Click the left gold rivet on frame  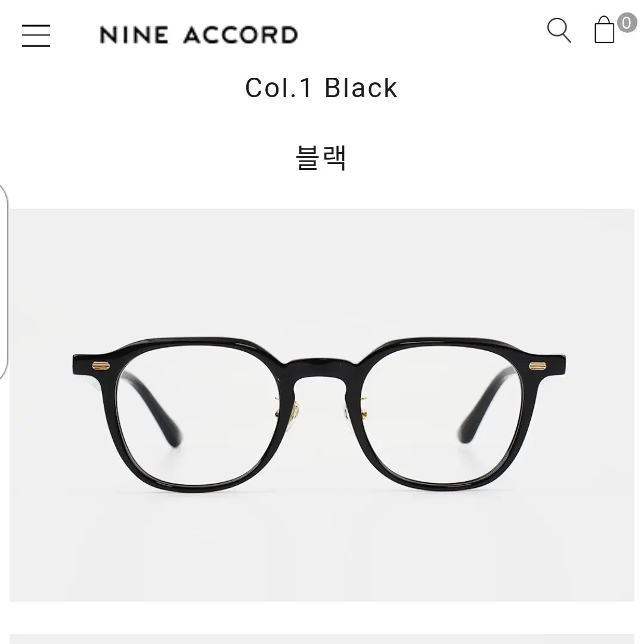[101, 366]
